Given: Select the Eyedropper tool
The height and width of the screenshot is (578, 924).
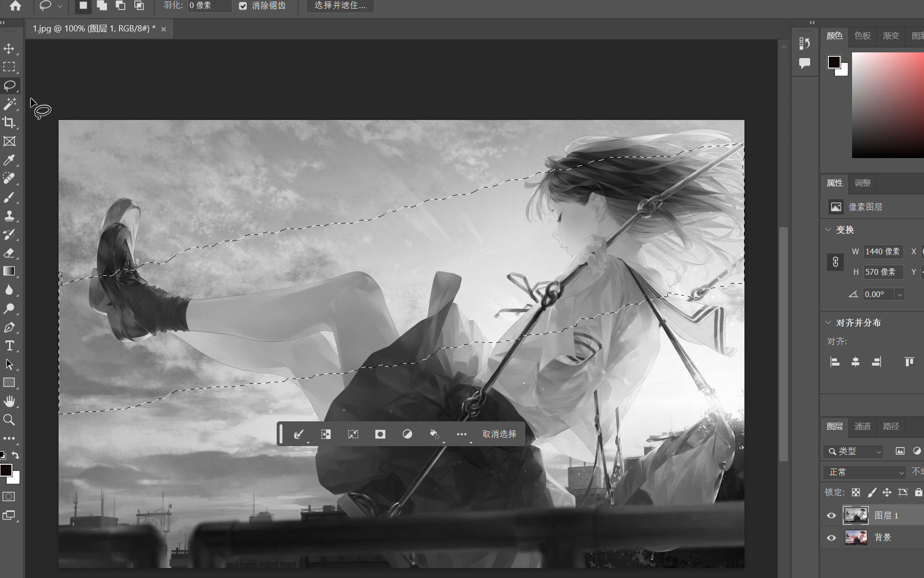Looking at the screenshot, I should pyautogui.click(x=9, y=160).
